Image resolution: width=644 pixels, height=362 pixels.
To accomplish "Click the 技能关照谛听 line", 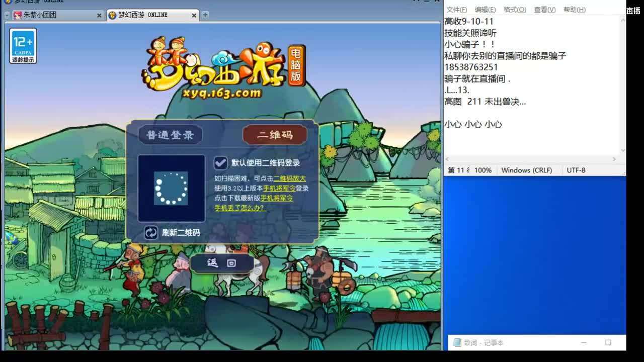I will pyautogui.click(x=470, y=33).
